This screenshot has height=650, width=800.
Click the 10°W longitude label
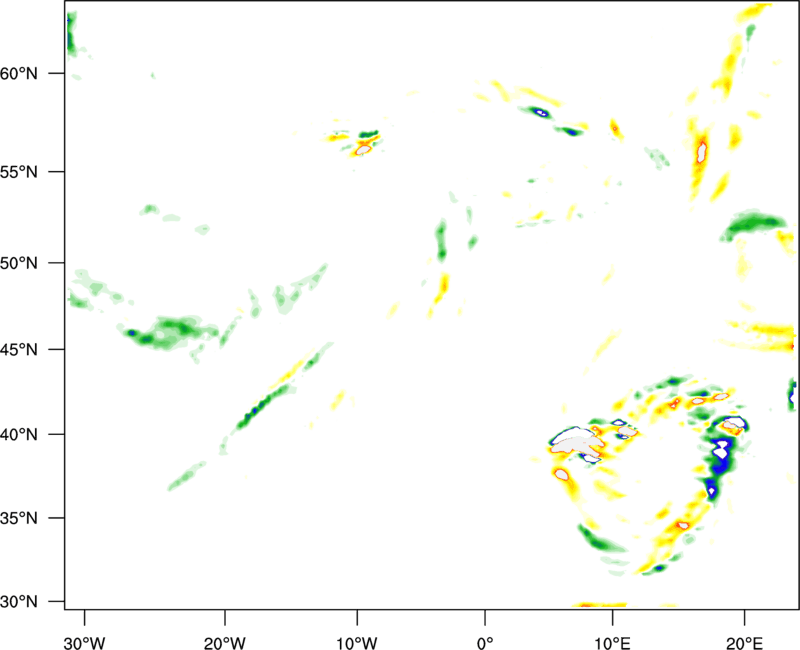point(357,643)
